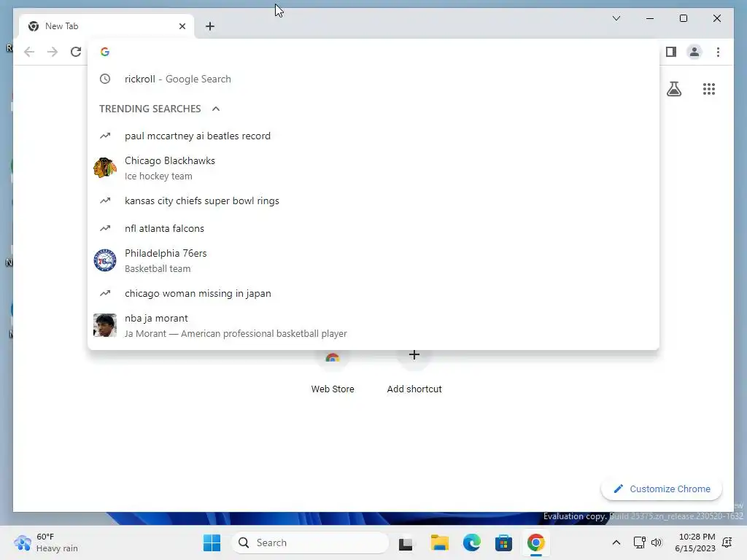Viewport: 747px width, 560px height.
Task: Launch Microsoft Edge from taskbar
Action: (x=472, y=542)
